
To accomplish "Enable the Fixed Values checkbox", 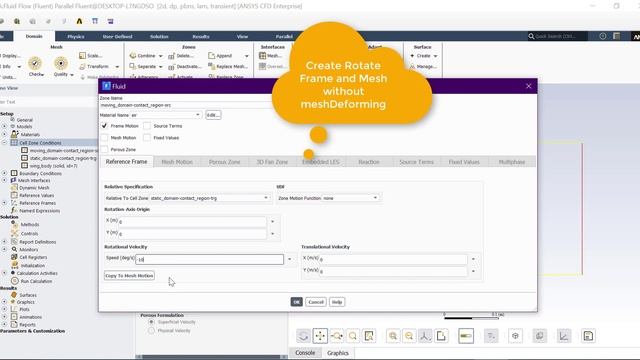I will pos(147,138).
